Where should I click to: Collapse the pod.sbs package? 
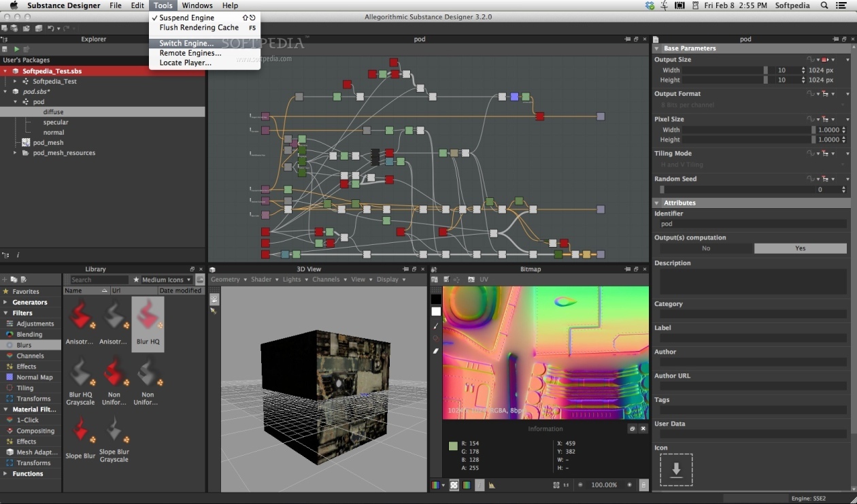tap(5, 92)
